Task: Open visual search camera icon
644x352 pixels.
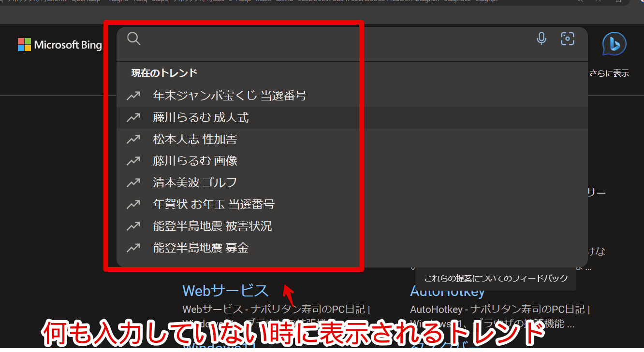Action: coord(568,39)
